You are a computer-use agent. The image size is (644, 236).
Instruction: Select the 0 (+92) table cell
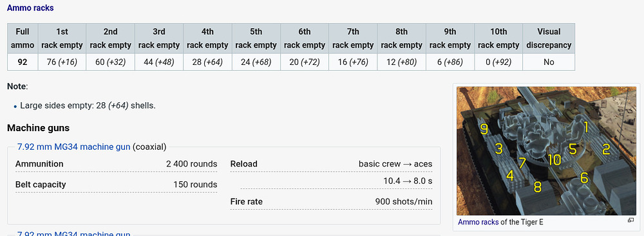(x=498, y=62)
